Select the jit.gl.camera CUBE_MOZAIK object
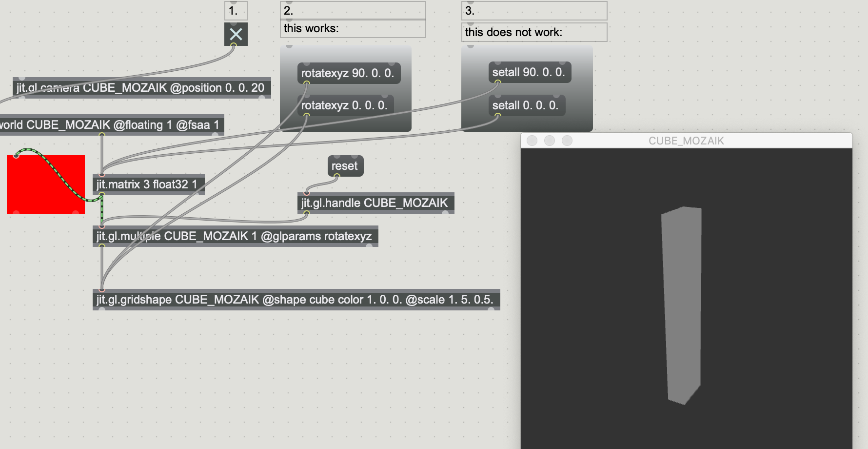 [x=140, y=88]
